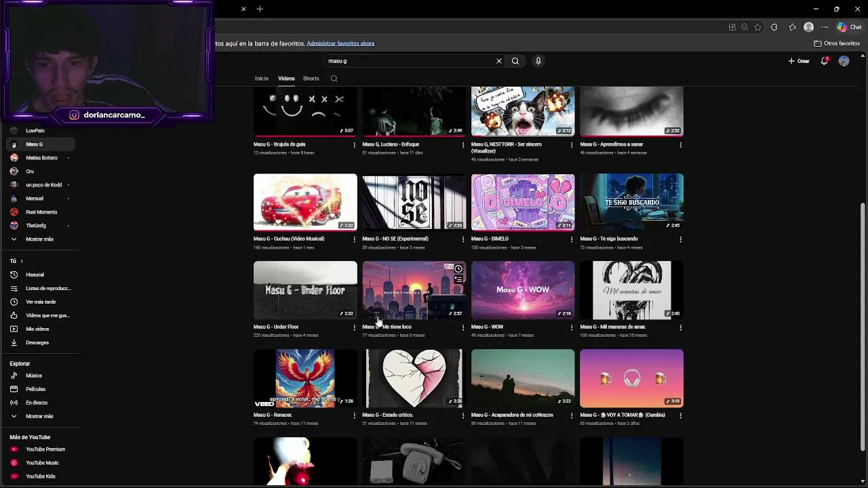Open the notifications bell

tap(825, 61)
